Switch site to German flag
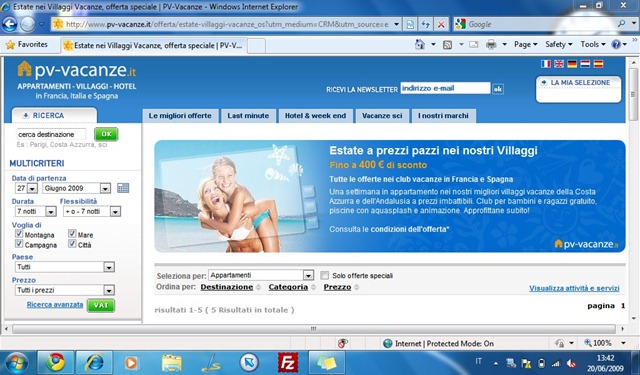Image resolution: width=640 pixels, height=375 pixels. click(572, 64)
